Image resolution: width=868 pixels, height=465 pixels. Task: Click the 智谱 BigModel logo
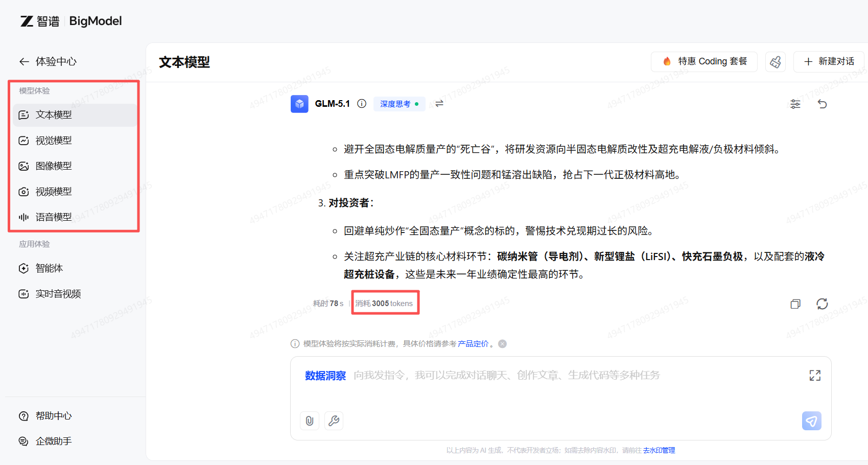click(71, 21)
